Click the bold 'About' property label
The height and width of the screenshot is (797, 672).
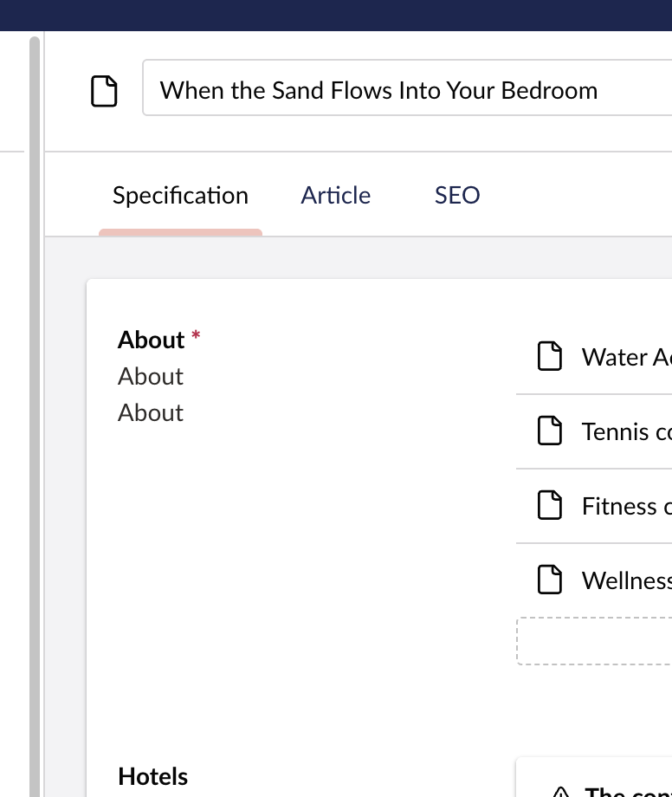(x=152, y=340)
